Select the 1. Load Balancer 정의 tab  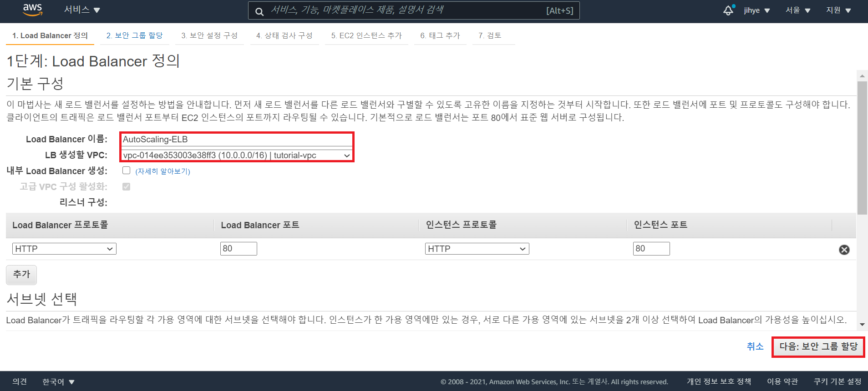pyautogui.click(x=50, y=35)
